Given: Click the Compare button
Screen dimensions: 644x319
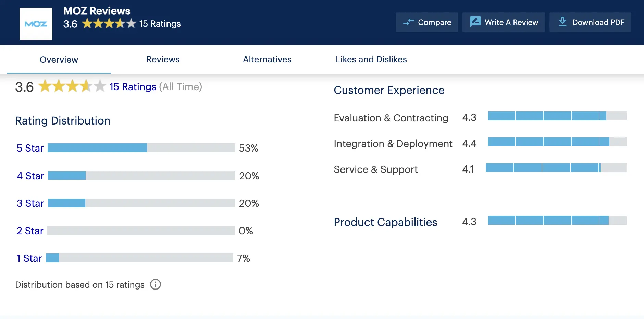Looking at the screenshot, I should (x=427, y=22).
